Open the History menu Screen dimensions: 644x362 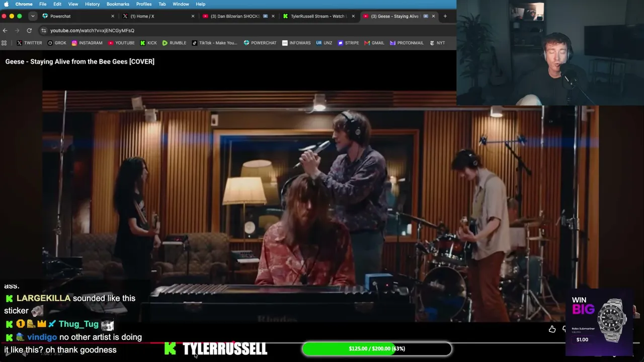[x=92, y=4]
